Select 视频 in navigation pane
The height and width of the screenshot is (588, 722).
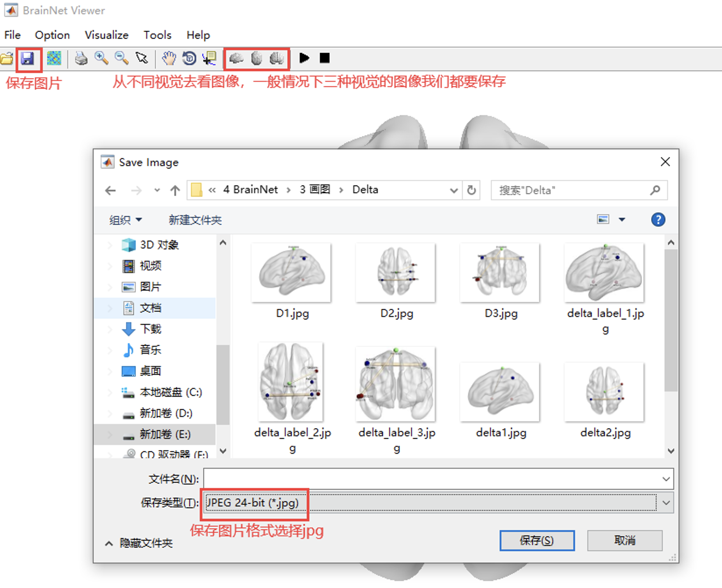[155, 266]
